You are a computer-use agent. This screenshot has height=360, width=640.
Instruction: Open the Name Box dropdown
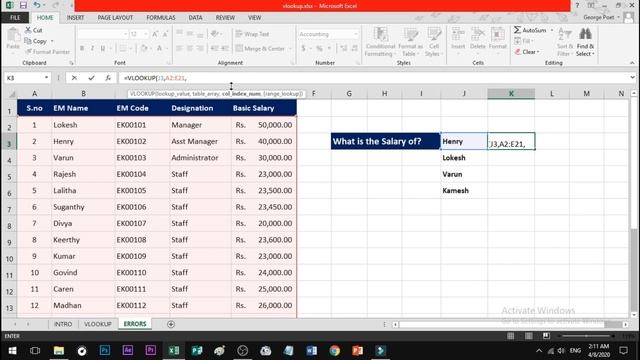click(46, 78)
